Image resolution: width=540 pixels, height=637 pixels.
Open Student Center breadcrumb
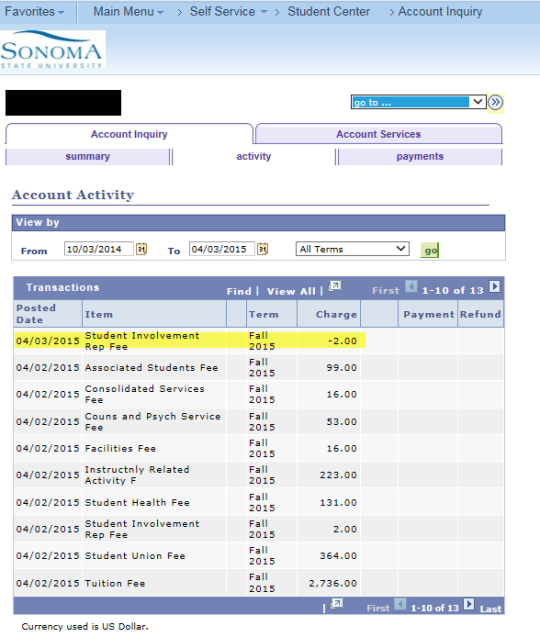[329, 11]
